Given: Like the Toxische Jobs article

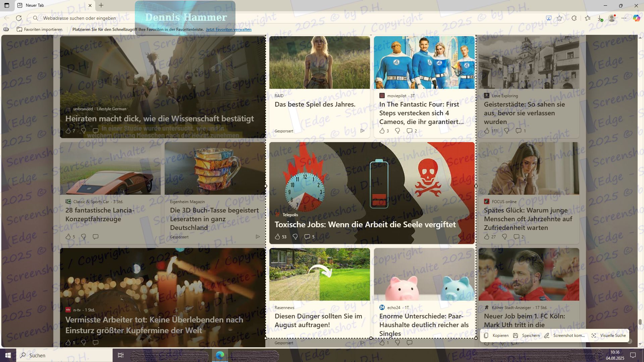Looking at the screenshot, I should [277, 237].
